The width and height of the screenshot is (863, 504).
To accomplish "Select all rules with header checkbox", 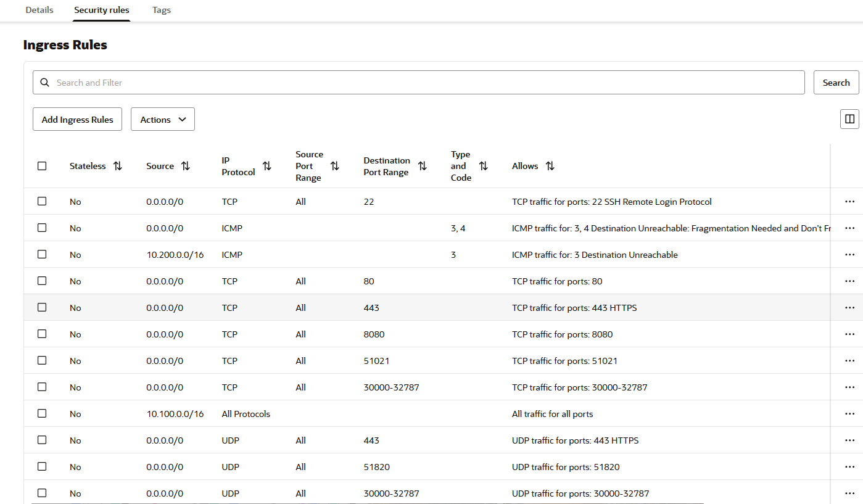I will click(x=42, y=166).
